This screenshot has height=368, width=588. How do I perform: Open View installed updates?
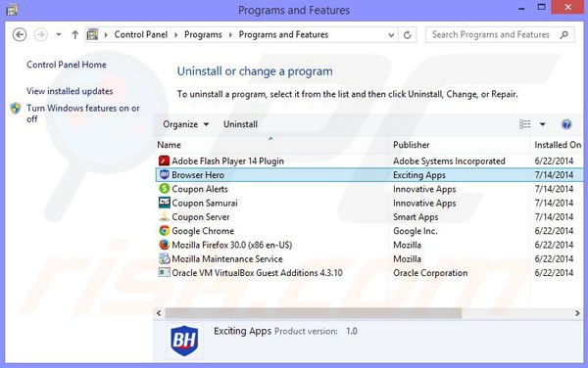click(x=70, y=91)
